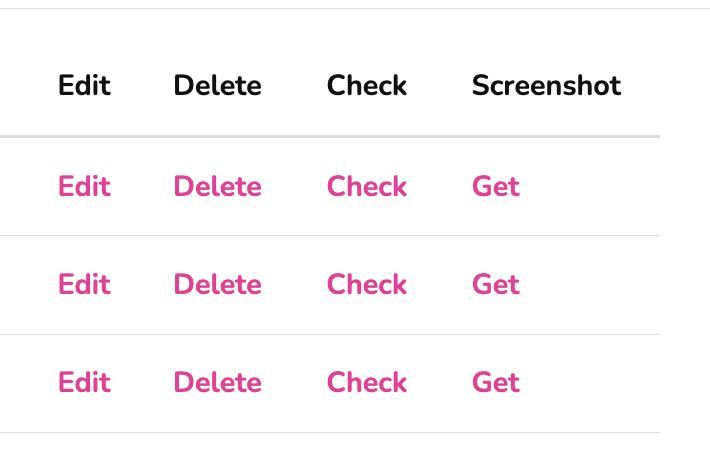Click the Screenshot column header
This screenshot has width=710, height=456.
pos(546,86)
